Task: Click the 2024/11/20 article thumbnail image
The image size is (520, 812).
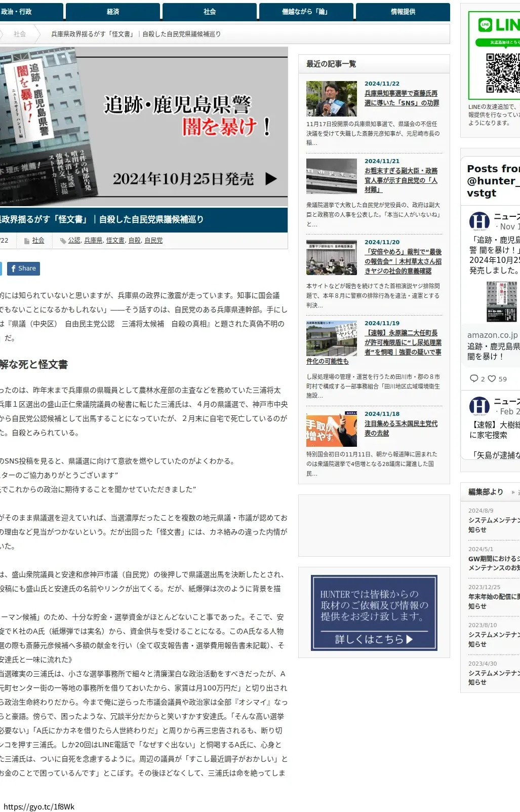Action: (x=331, y=258)
